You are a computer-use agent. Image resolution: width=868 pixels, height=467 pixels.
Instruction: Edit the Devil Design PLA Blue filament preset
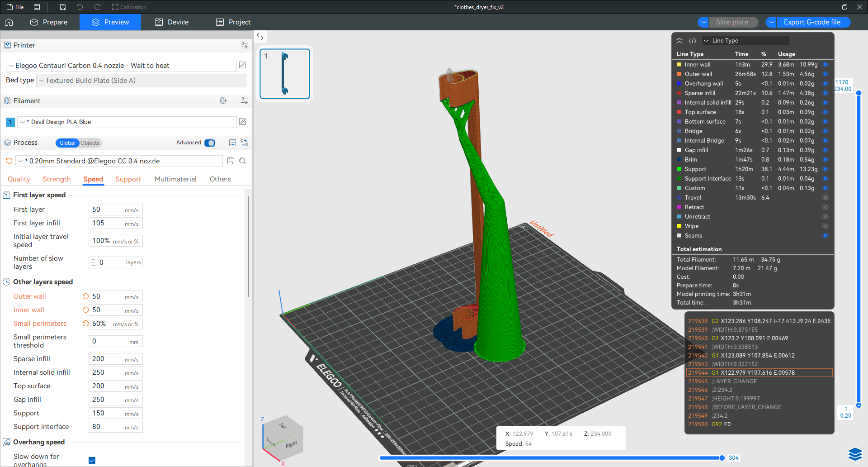click(x=243, y=122)
